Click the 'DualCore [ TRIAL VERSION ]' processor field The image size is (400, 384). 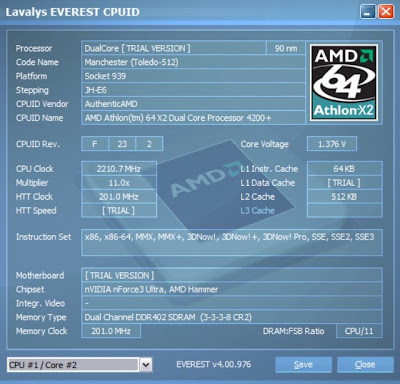tap(174, 48)
